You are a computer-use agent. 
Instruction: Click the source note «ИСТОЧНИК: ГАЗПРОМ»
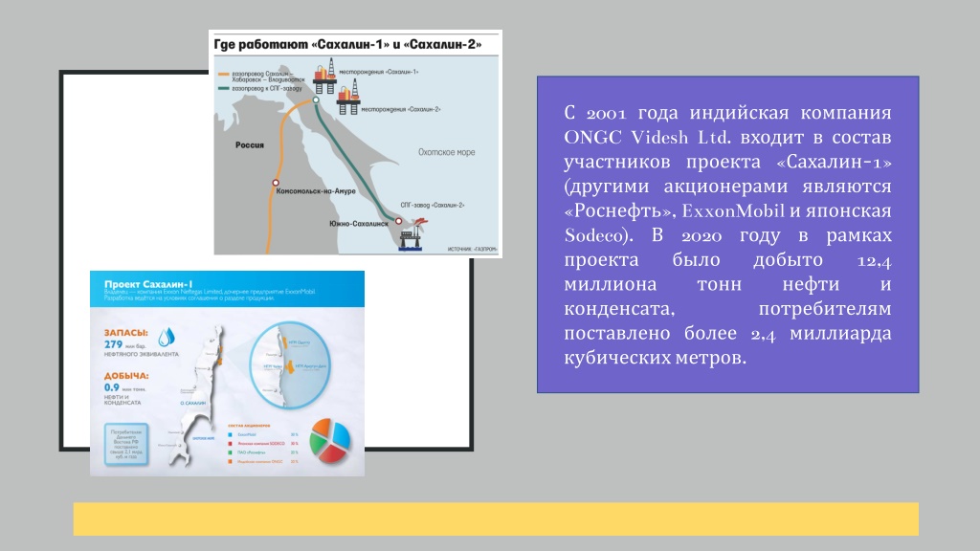tap(473, 250)
